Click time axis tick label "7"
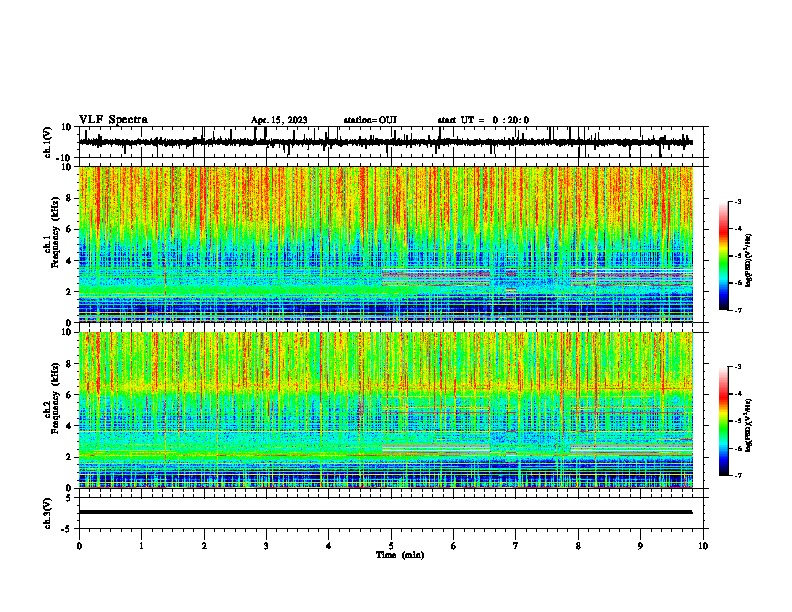This screenshot has width=792, height=612. [516, 546]
